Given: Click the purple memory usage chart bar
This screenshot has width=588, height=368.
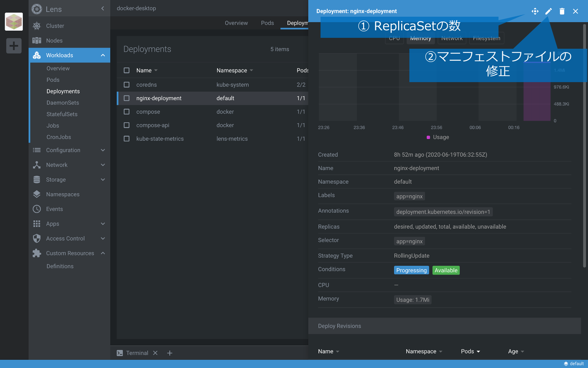Looking at the screenshot, I should pyautogui.click(x=537, y=91).
